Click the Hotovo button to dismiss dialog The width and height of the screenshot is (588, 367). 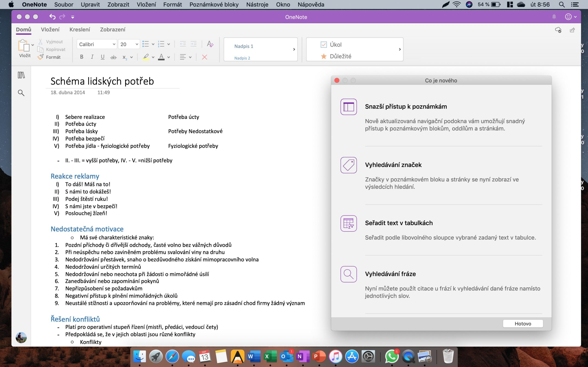pyautogui.click(x=522, y=323)
